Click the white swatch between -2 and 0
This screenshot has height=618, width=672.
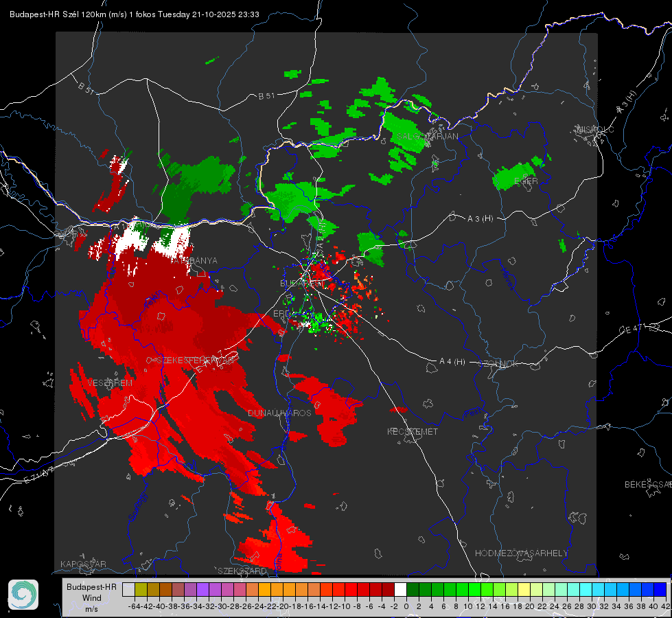(x=400, y=589)
